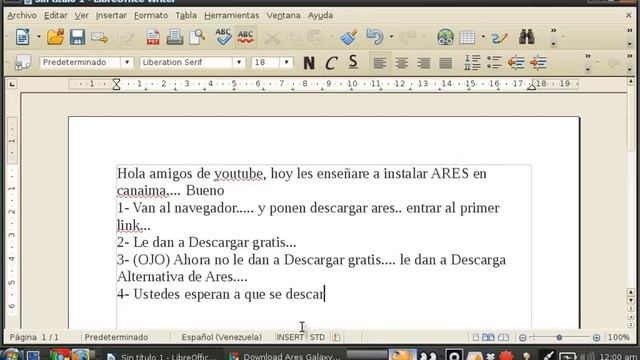This screenshot has width=640, height=360.
Task: Click the ruler tab stop type selector
Action: click(12, 84)
